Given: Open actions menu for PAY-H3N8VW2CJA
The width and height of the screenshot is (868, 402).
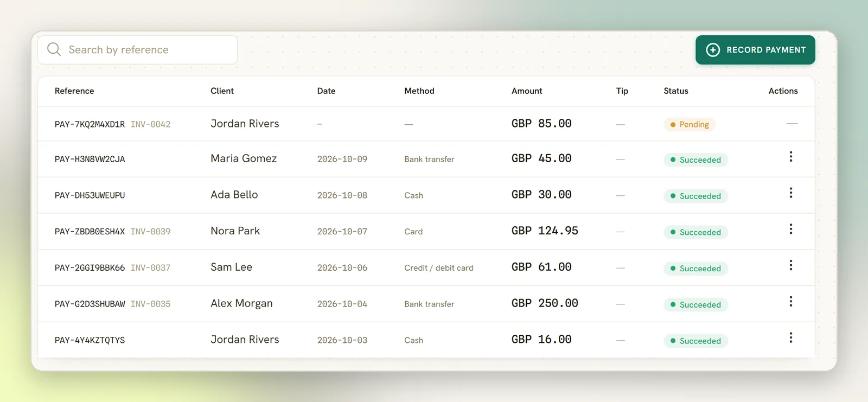Looking at the screenshot, I should 791,157.
